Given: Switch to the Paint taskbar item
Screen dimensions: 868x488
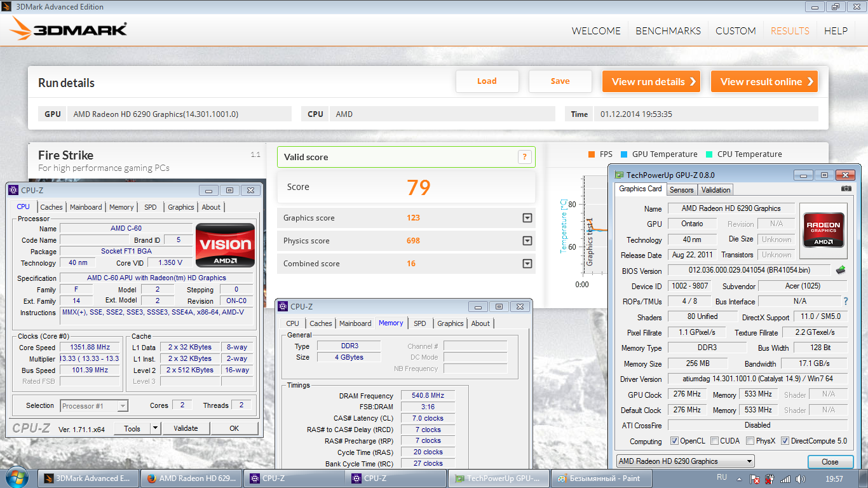Looking at the screenshot, I should coord(602,478).
